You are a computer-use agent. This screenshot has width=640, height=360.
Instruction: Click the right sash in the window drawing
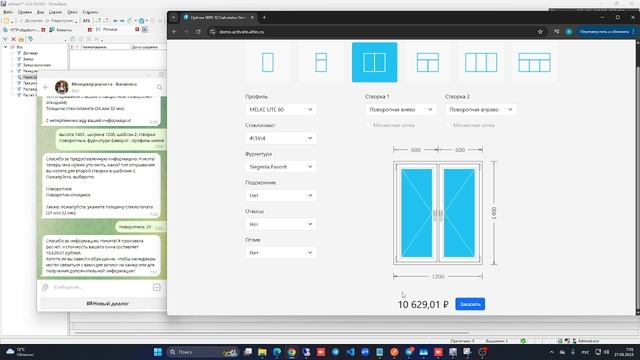coord(459,213)
